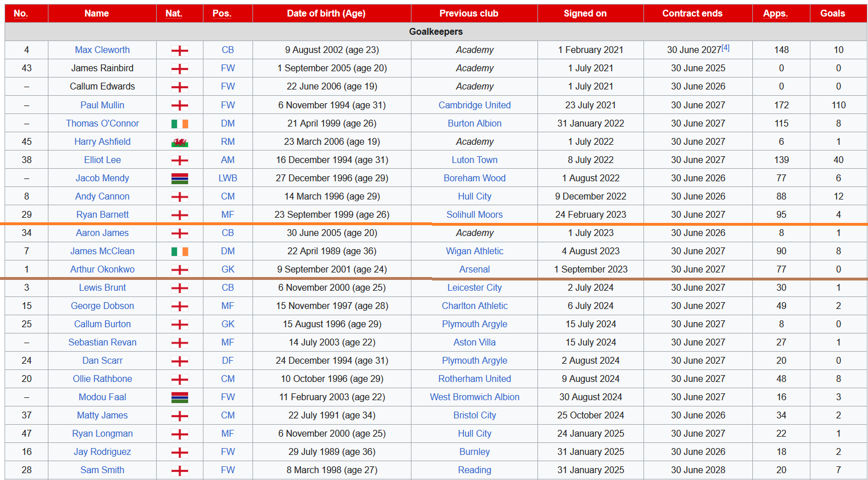Click the England flag in Aaron James' row
The height and width of the screenshot is (480, 868).
180,233
